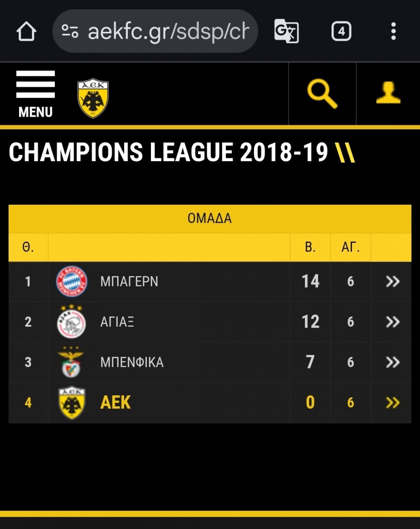Tap the aekfc.gr address bar URL
Screen dimensions: 420x529
coord(168,32)
